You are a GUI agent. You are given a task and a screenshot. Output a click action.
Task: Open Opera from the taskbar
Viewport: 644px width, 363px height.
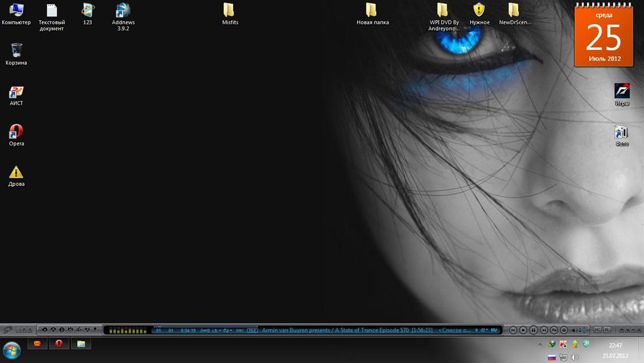(x=59, y=344)
